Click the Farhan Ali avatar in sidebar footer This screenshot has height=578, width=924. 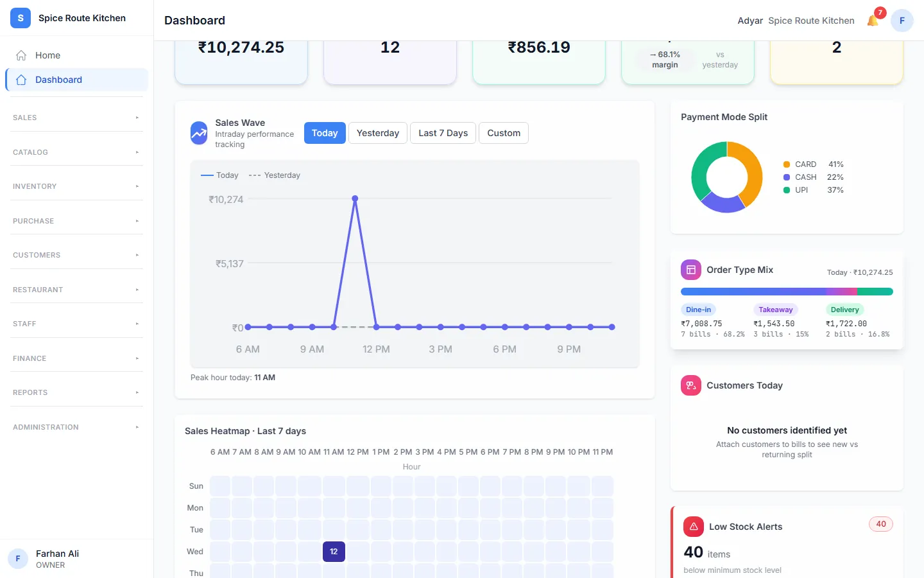[x=18, y=559]
